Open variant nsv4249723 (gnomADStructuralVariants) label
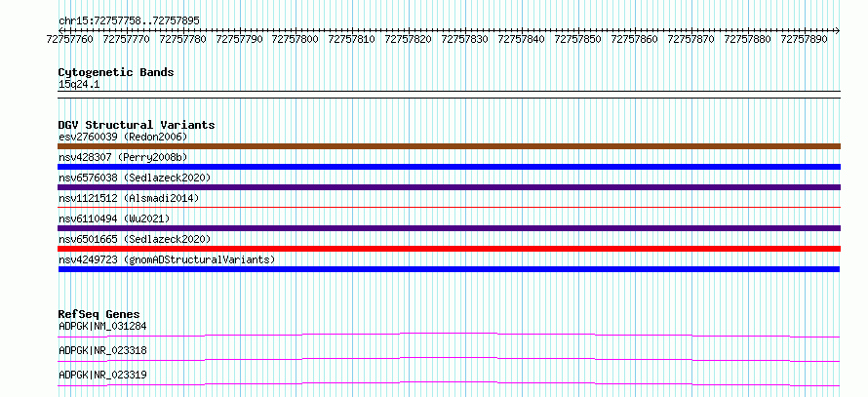The width and height of the screenshot is (868, 397). [167, 259]
